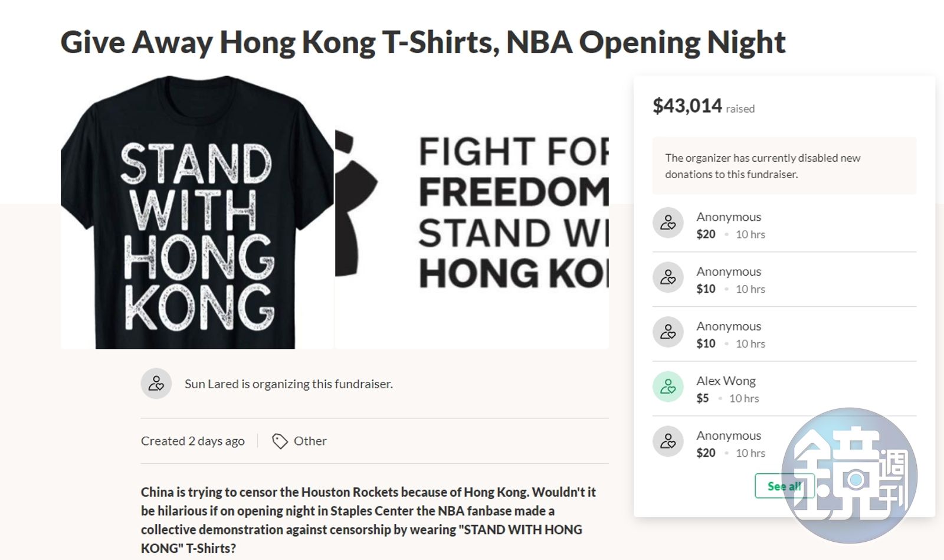
Task: Click the bottom Anonymous $20 donor avatar
Action: (x=668, y=441)
